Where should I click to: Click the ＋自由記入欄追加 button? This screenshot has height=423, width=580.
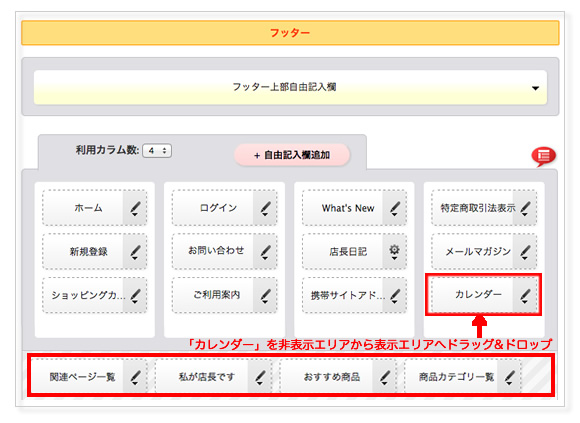[292, 155]
